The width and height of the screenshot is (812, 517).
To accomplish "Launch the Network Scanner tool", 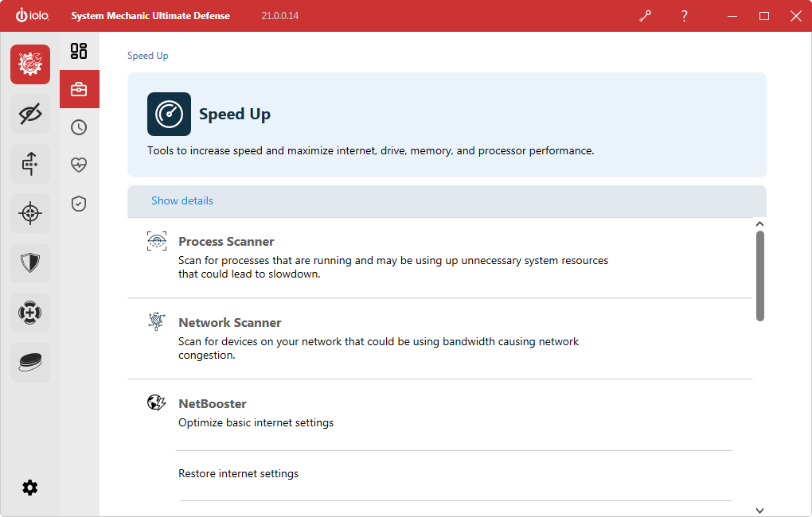I will (229, 323).
